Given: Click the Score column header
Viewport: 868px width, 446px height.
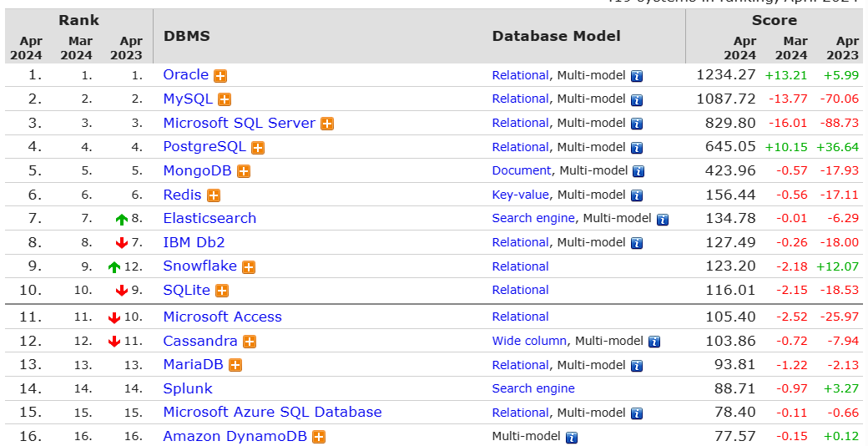Looking at the screenshot, I should [774, 21].
